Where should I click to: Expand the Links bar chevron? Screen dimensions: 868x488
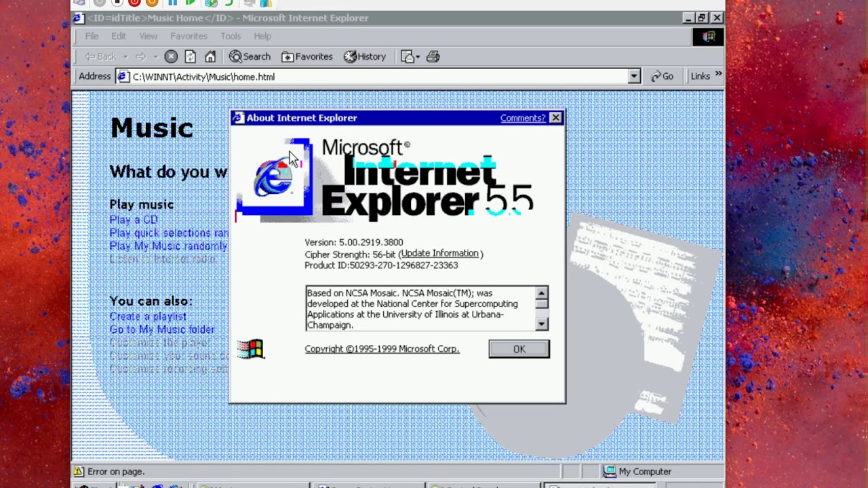[x=718, y=75]
